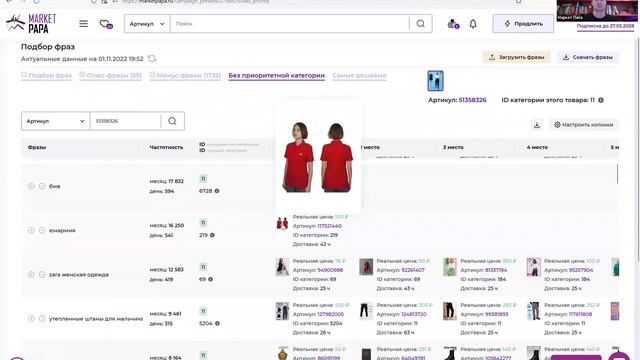This screenshot has width=640, height=360.
Task: Open favorites via the heart icon
Action: 105,24
